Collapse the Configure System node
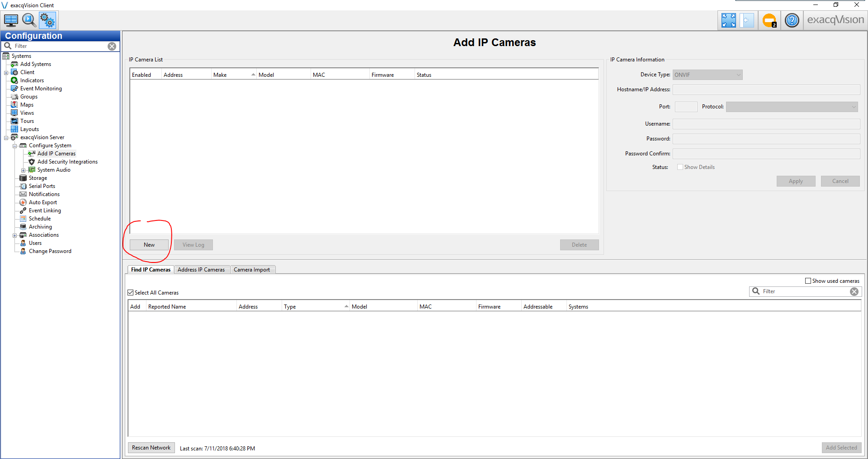The height and width of the screenshot is (459, 868). [x=14, y=146]
